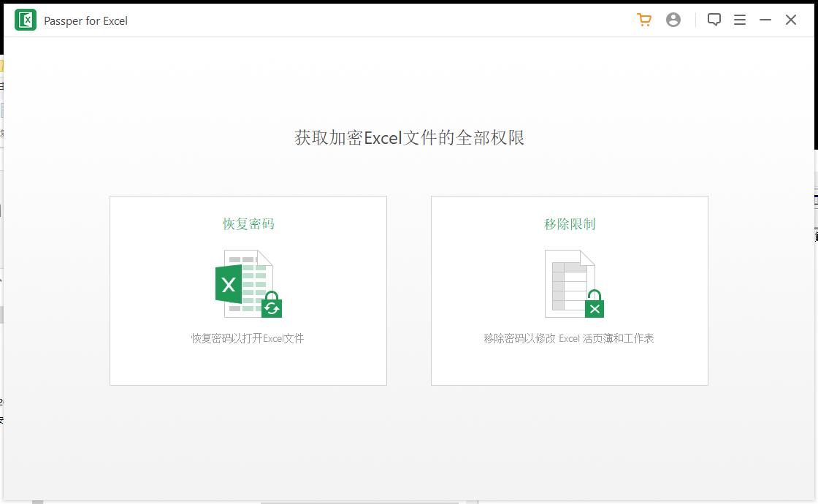Open the hamburger menu in title bar
Image resolution: width=818 pixels, height=504 pixels.
740,20
